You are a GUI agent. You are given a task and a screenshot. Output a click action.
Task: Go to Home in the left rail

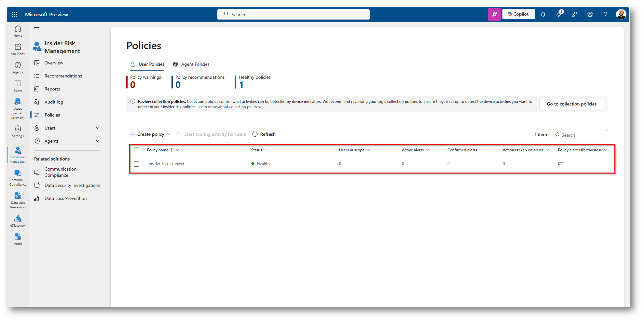click(x=18, y=31)
